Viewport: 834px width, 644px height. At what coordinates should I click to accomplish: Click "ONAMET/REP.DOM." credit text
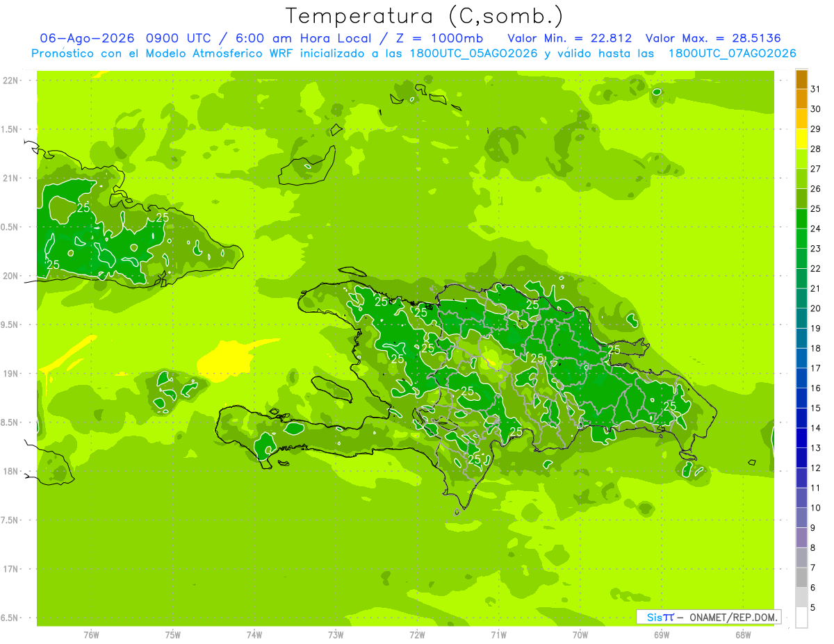(733, 617)
